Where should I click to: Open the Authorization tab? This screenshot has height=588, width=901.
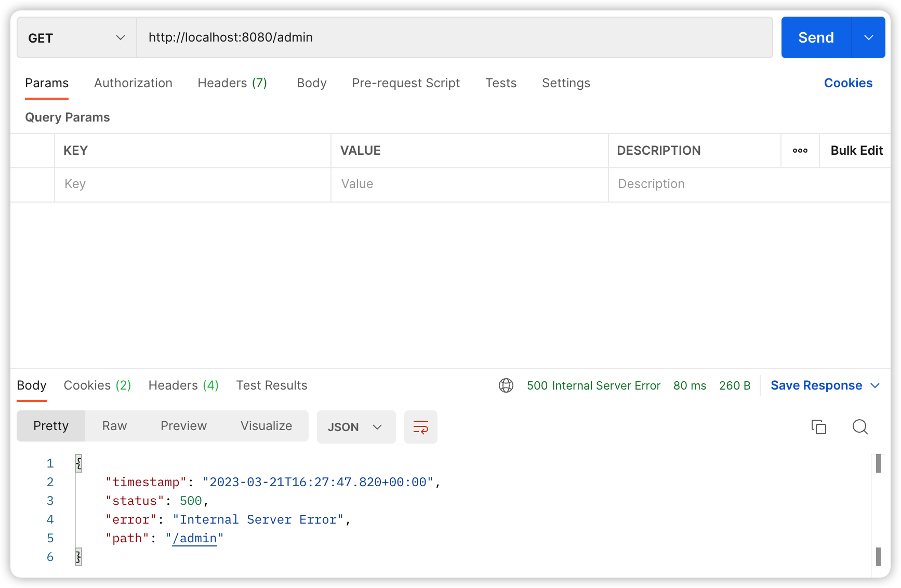coord(133,83)
